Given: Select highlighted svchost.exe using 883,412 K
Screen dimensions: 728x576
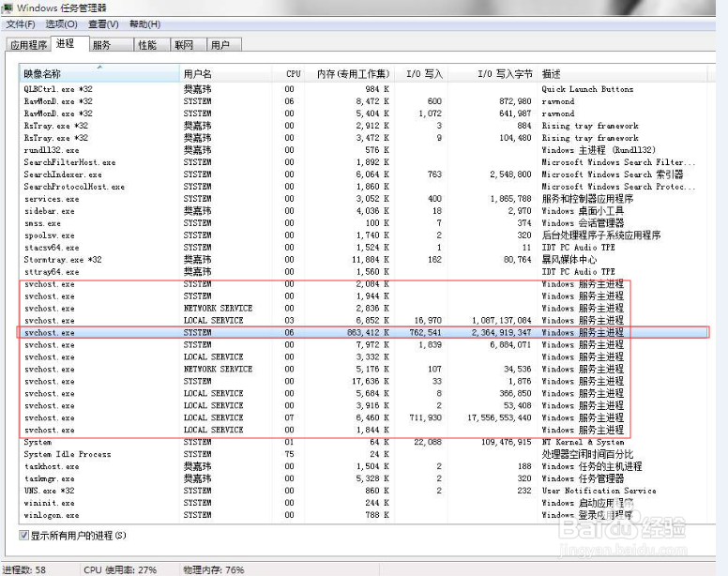Looking at the screenshot, I should coord(363,332).
